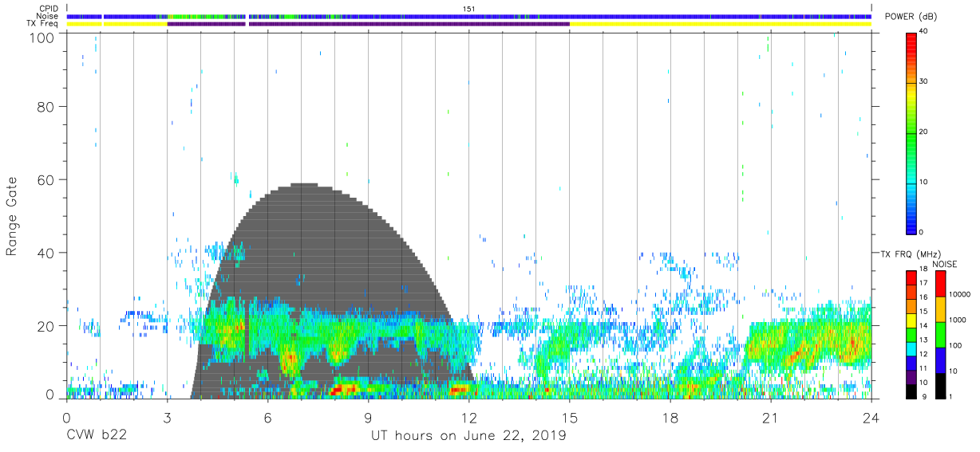The height and width of the screenshot is (452, 980).
Task: Click the 10 label on POWER color bar
Action: pos(924,182)
